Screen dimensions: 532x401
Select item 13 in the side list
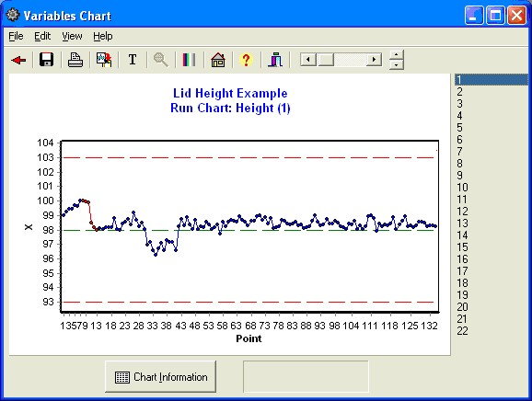coord(492,223)
